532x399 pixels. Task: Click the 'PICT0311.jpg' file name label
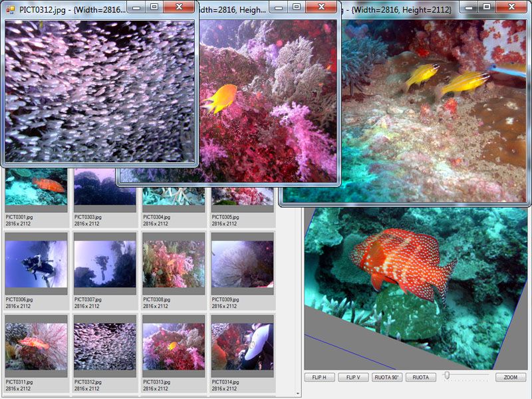pyautogui.click(x=19, y=382)
